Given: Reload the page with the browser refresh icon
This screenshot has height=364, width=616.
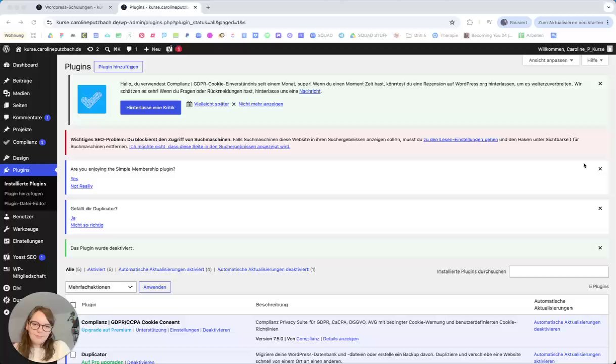Looking at the screenshot, I should point(34,22).
